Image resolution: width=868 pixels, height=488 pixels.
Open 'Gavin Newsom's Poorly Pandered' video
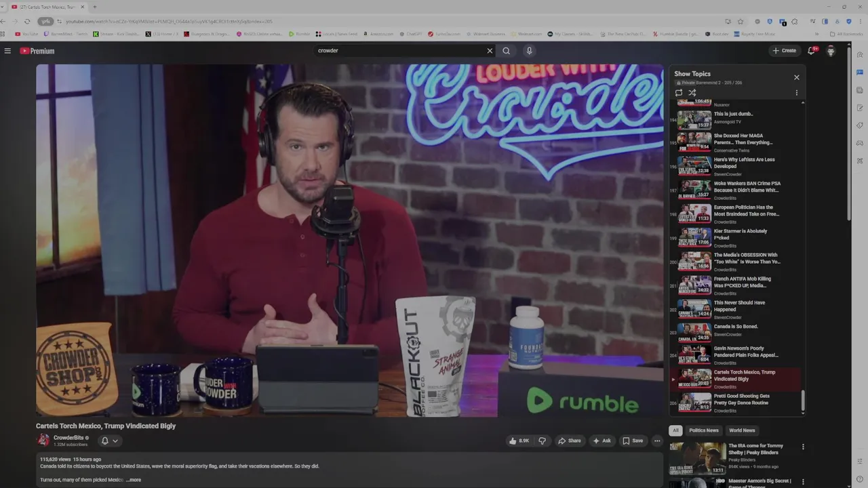(x=736, y=355)
